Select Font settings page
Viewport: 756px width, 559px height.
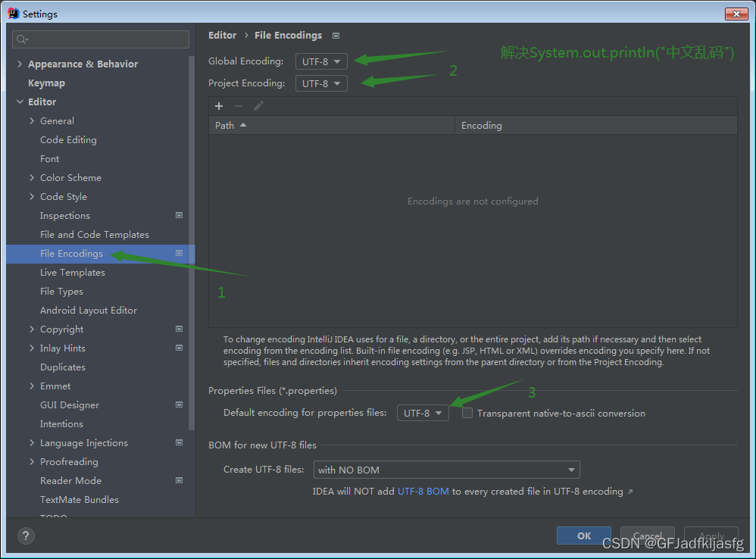pos(50,158)
